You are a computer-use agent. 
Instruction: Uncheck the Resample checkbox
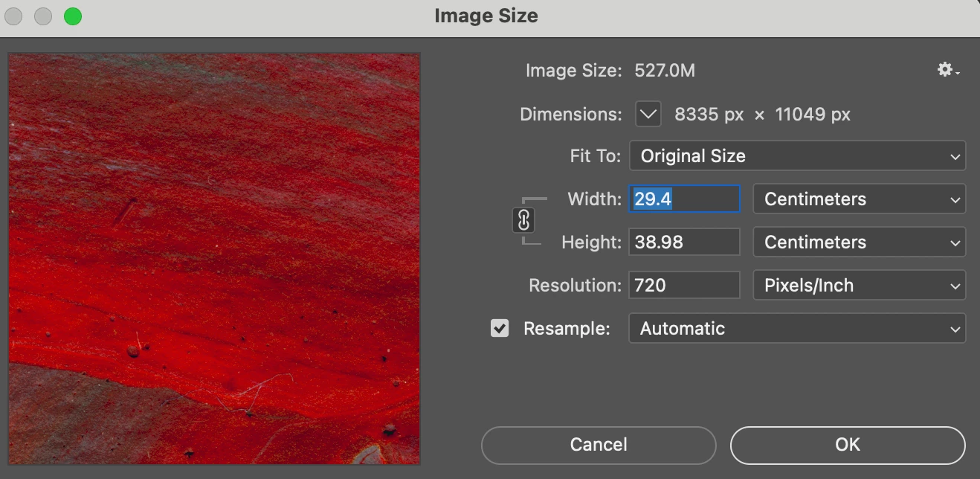click(x=500, y=328)
